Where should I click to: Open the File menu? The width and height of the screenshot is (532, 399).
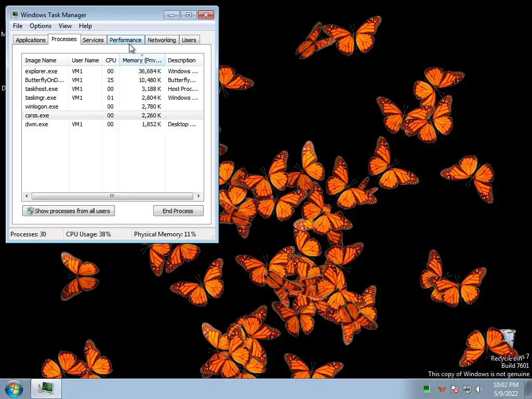[18, 26]
